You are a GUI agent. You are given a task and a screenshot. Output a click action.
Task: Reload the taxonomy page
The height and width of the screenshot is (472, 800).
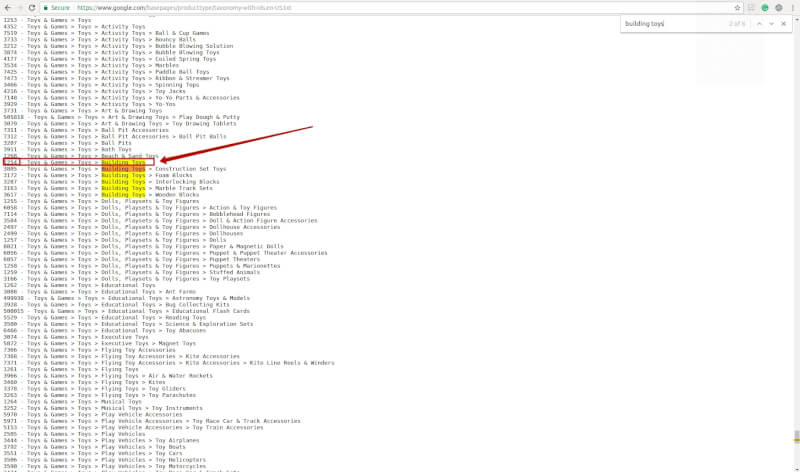coord(33,6)
